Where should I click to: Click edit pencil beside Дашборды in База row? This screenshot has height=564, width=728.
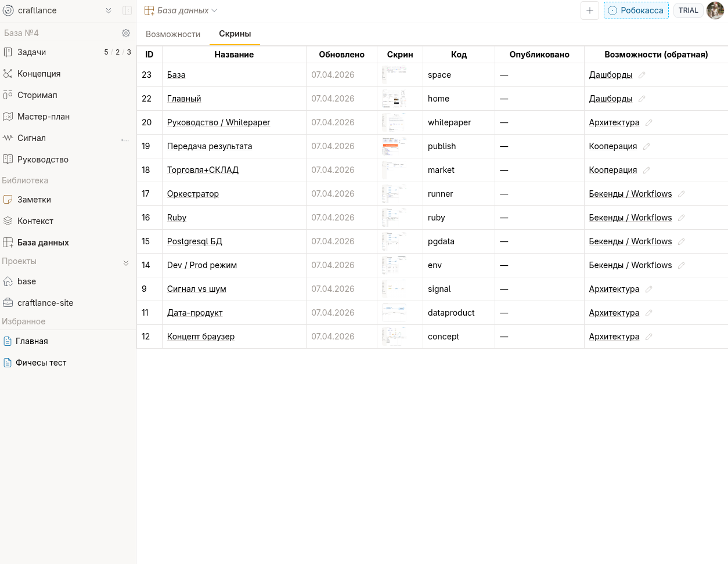641,75
